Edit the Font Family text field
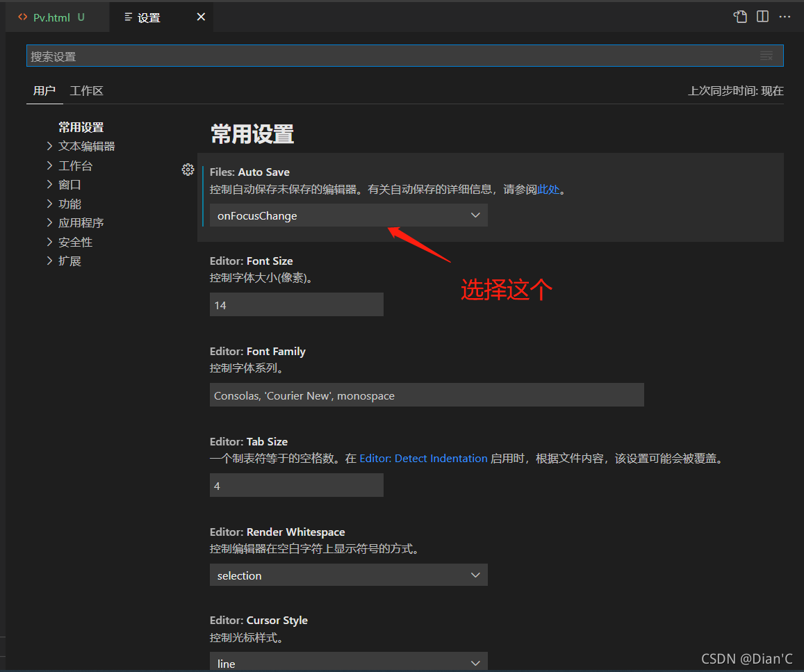The image size is (804, 672). 427,395
